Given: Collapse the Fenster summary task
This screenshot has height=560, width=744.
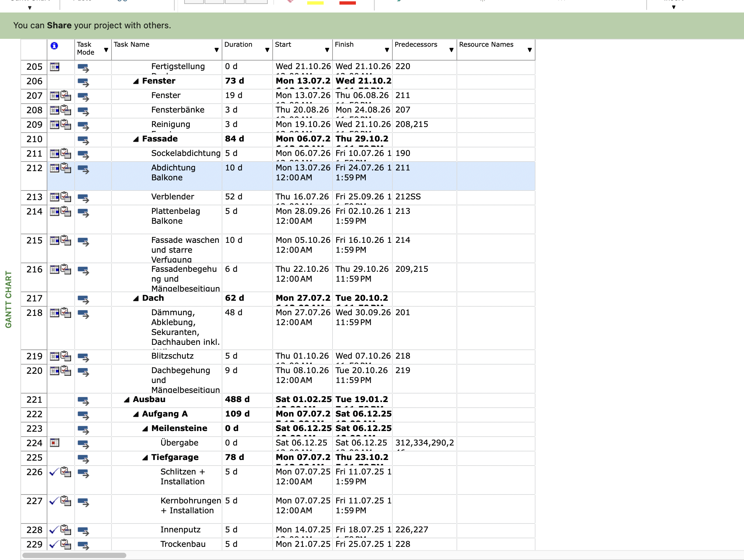Looking at the screenshot, I should [136, 81].
